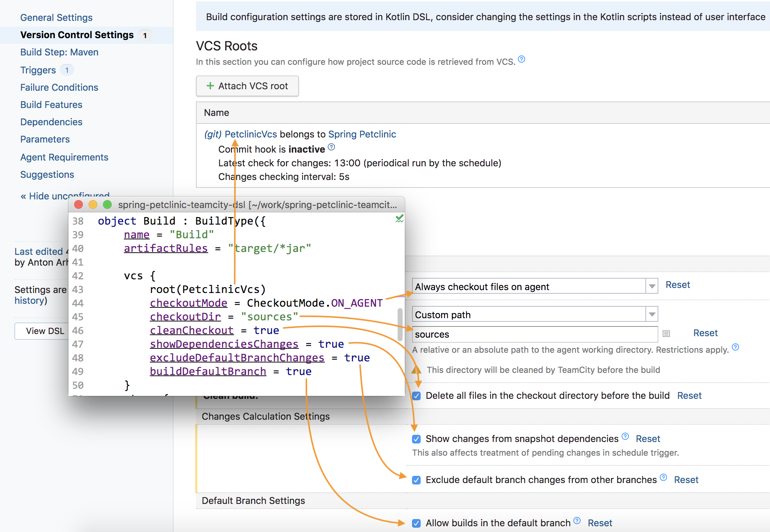
Task: Click checkoutDir property in code editor
Action: click(x=185, y=317)
